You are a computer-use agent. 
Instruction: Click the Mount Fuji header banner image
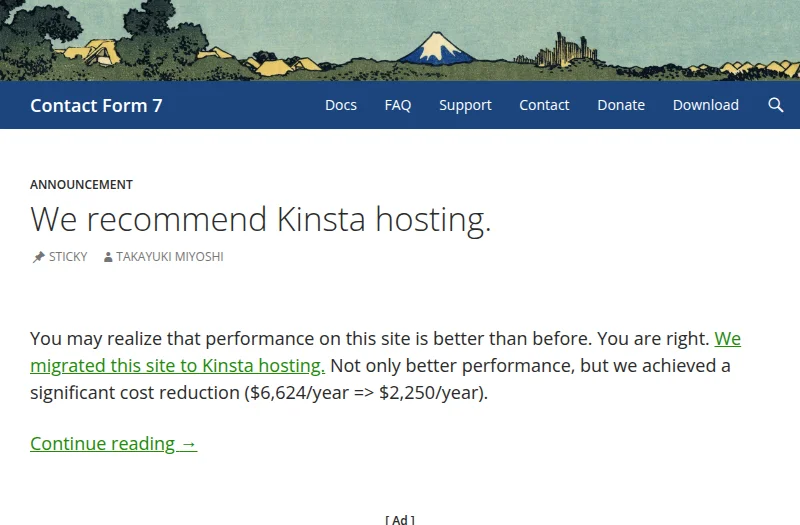(400, 40)
